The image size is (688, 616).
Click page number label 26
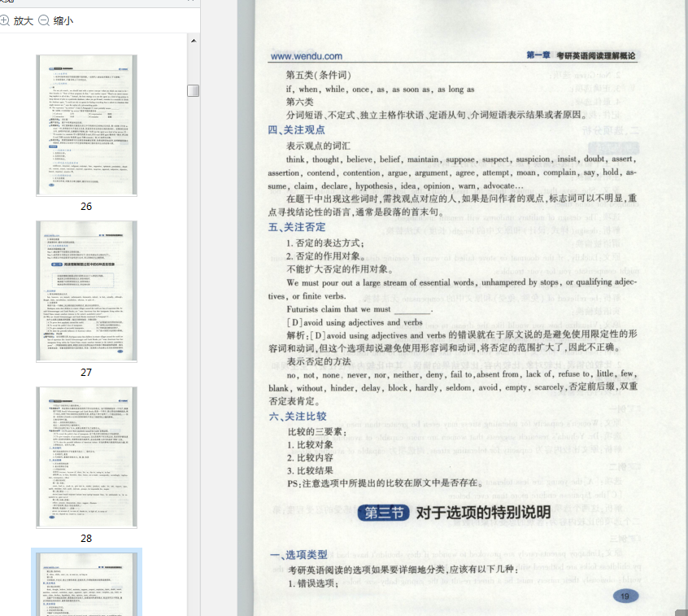click(x=86, y=207)
